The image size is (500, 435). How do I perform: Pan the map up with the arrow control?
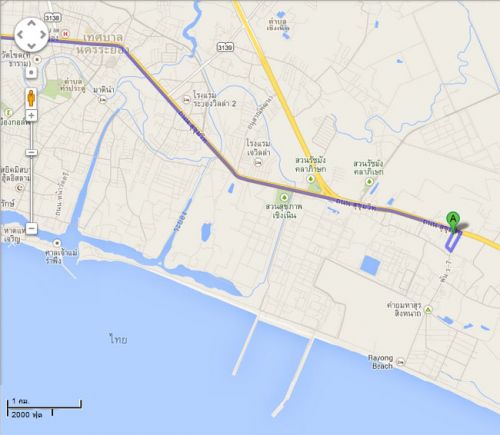click(31, 24)
